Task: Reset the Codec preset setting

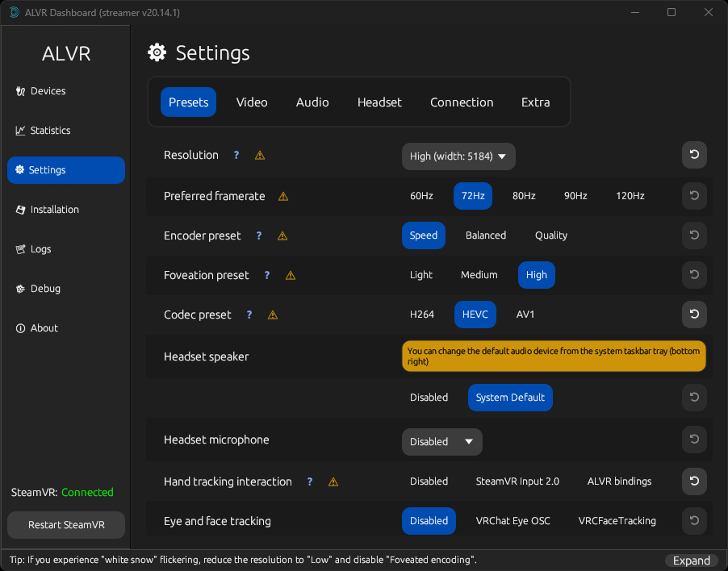Action: click(x=694, y=315)
